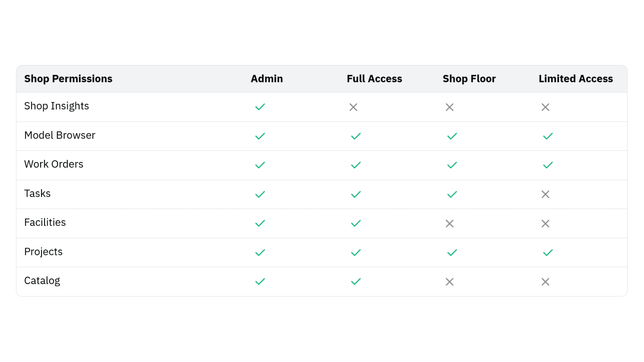
Task: Click the Admin checkmark for Work Orders
Action: tap(260, 165)
